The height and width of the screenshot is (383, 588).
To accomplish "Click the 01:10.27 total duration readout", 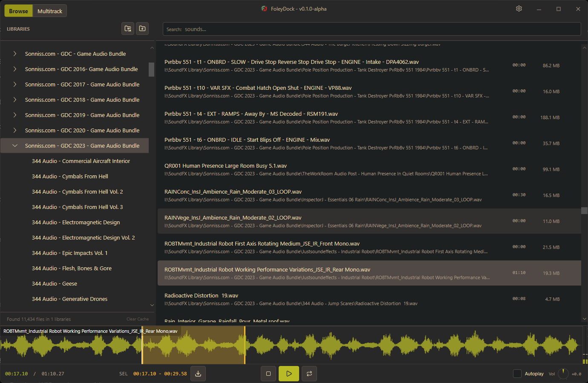I will point(53,374).
